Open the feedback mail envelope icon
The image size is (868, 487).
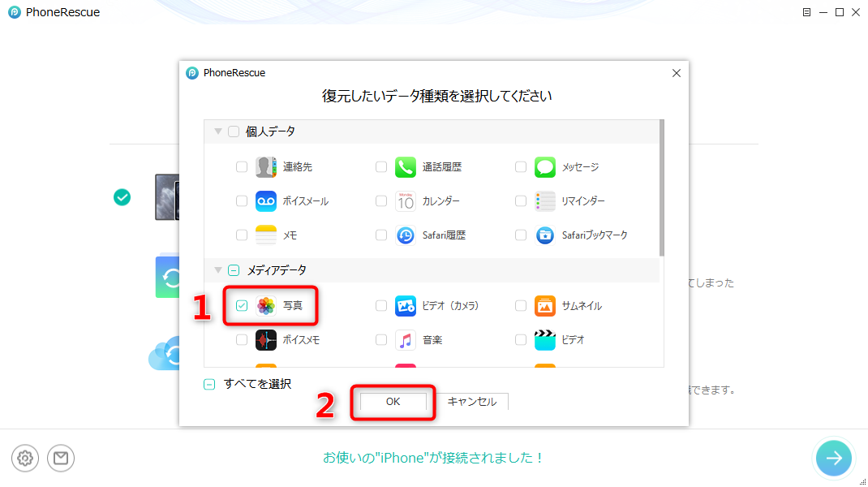tap(61, 459)
